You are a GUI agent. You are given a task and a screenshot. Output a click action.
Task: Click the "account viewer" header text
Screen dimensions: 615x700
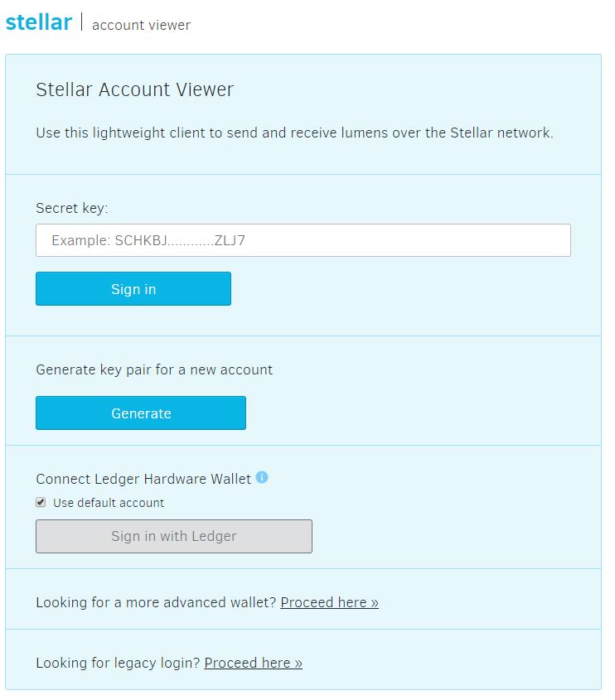(141, 25)
